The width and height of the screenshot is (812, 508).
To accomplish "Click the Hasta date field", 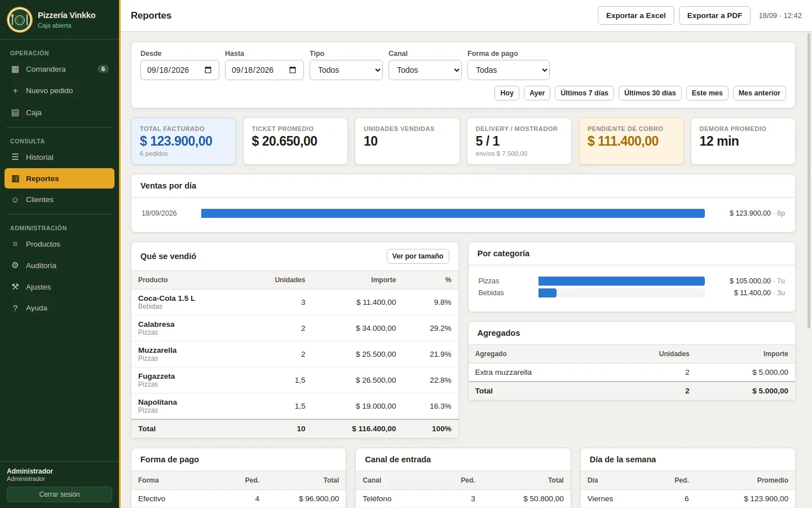I will coord(264,70).
